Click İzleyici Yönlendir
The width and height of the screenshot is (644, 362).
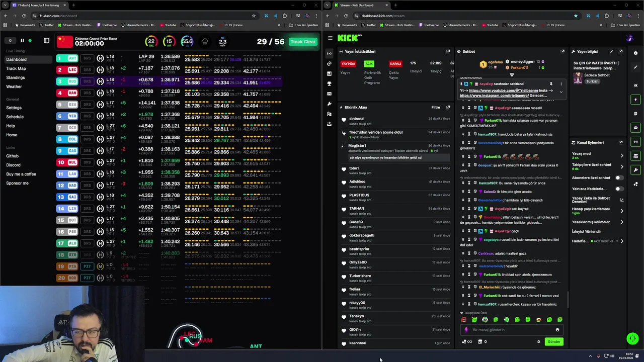(x=586, y=231)
